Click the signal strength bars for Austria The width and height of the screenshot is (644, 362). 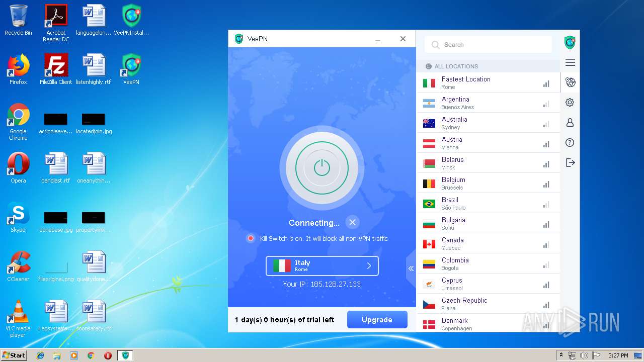click(546, 144)
